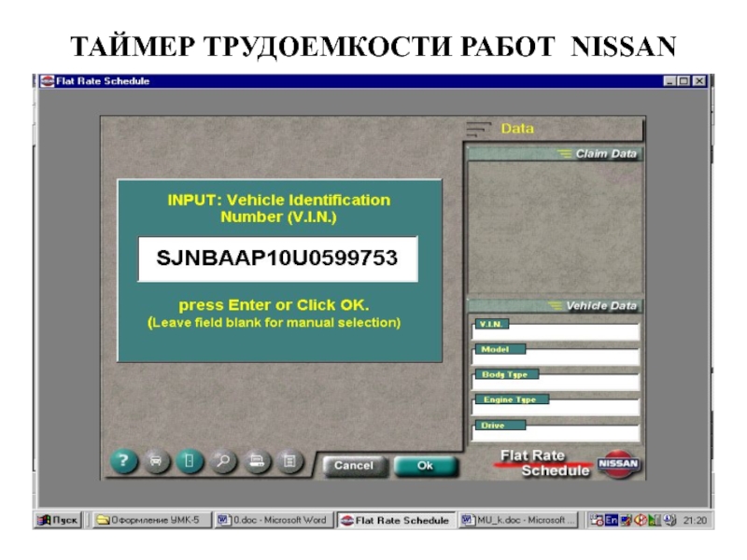
Task: Click the En language indicator in the tray
Action: click(611, 520)
